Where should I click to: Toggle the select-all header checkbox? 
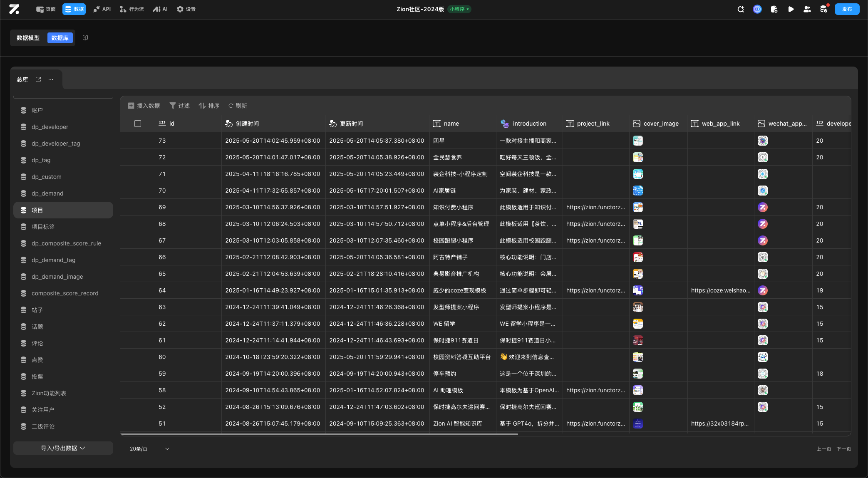click(x=138, y=124)
